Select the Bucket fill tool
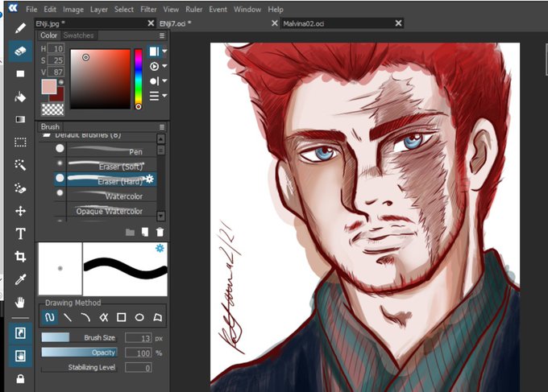This screenshot has width=548, height=392. point(20,97)
